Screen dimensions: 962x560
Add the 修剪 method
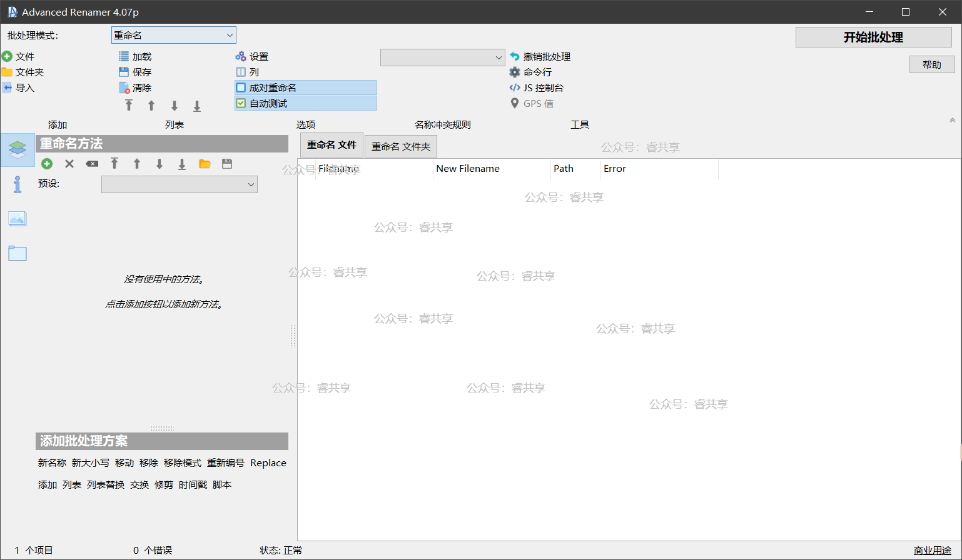(x=164, y=485)
